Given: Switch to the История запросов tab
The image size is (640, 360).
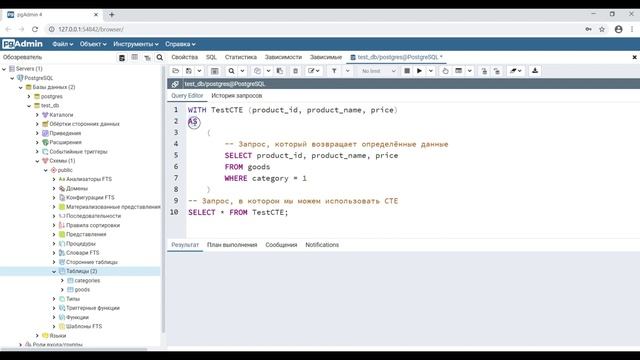Looking at the screenshot, I should [237, 96].
